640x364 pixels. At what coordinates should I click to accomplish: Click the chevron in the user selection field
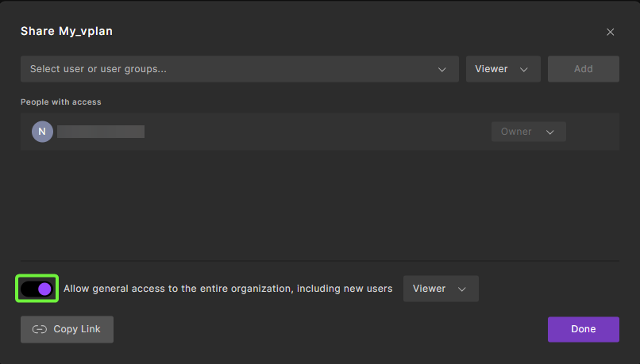click(x=442, y=69)
